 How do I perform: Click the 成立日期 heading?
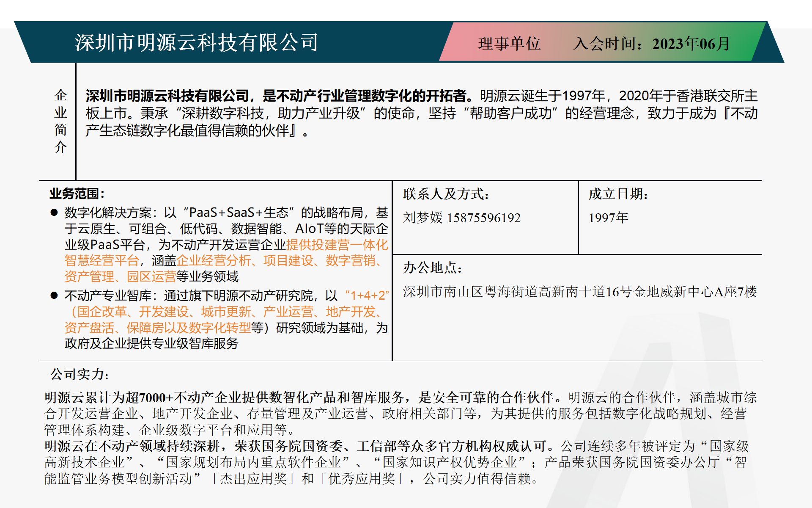pos(618,194)
